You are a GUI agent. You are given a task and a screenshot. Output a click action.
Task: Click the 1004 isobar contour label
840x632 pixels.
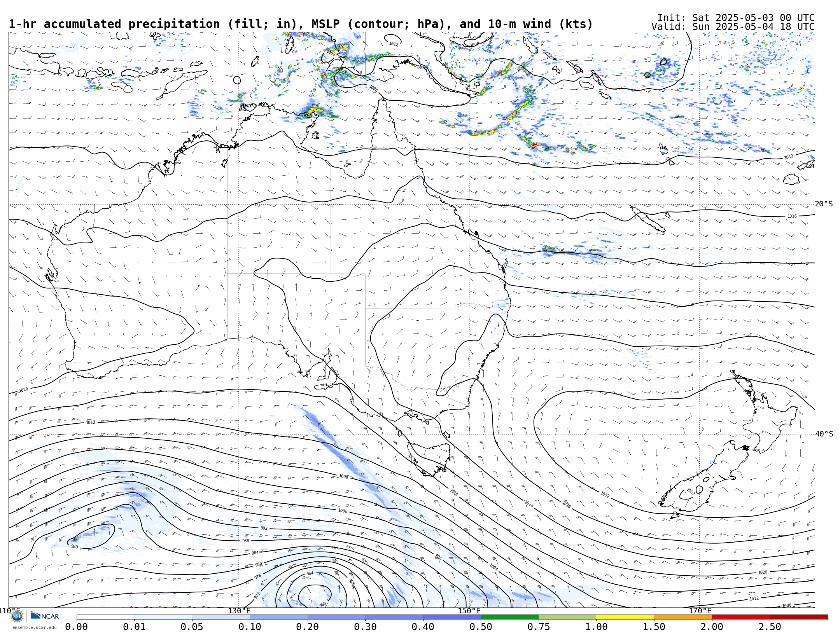pos(493,567)
